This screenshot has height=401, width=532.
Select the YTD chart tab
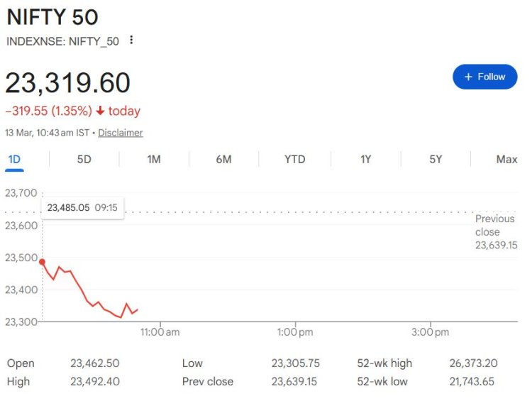point(294,159)
